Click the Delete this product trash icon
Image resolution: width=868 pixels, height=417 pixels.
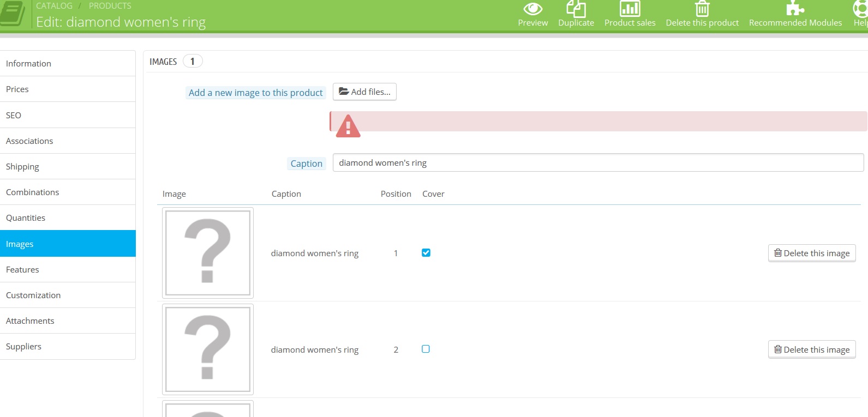point(702,9)
